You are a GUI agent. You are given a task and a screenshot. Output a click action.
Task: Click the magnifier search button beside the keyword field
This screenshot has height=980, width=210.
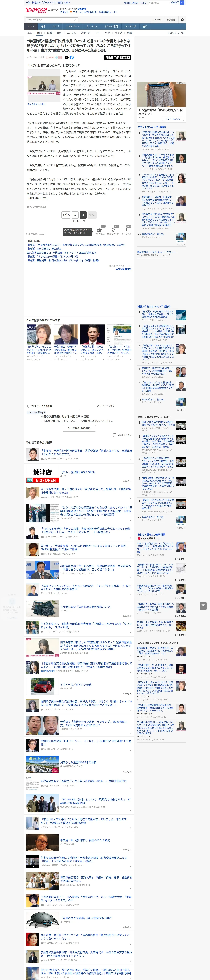(75, 19)
